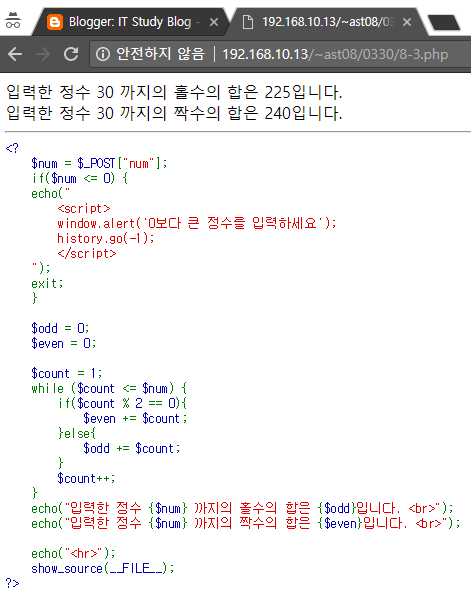The height and width of the screenshot is (594, 471).
Task: Click the '$count++;' line
Action: point(86,478)
